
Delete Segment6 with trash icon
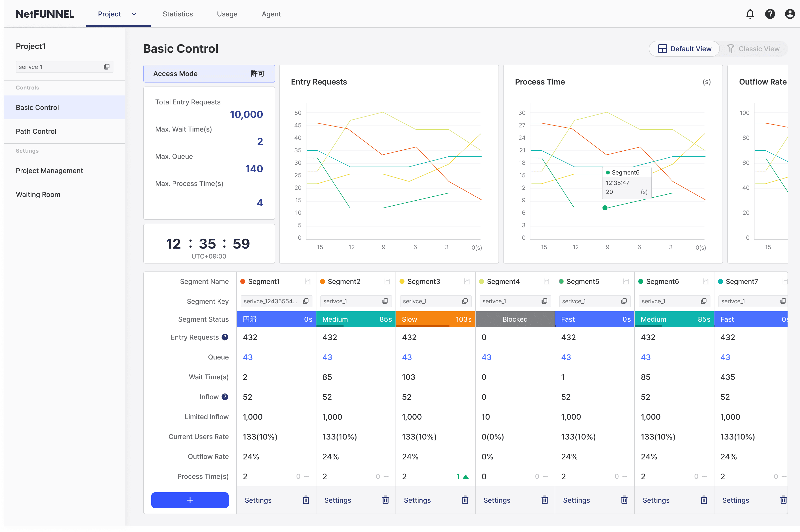pos(703,500)
